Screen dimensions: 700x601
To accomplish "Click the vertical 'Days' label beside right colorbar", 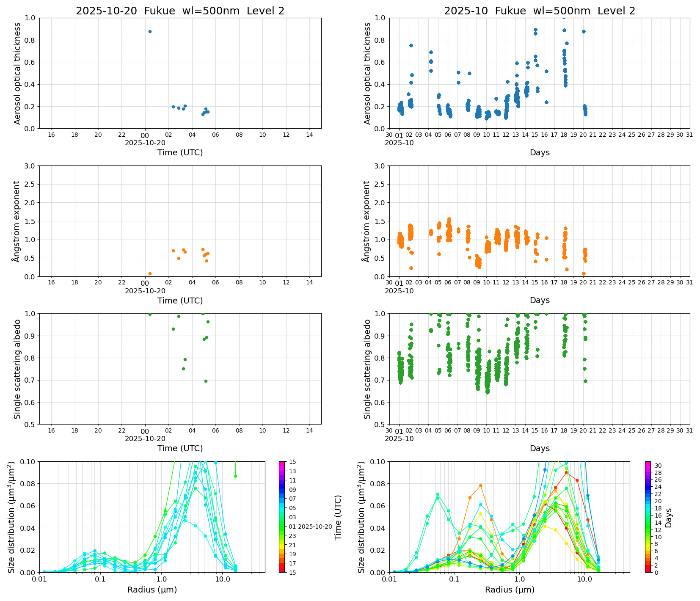I will point(669,517).
